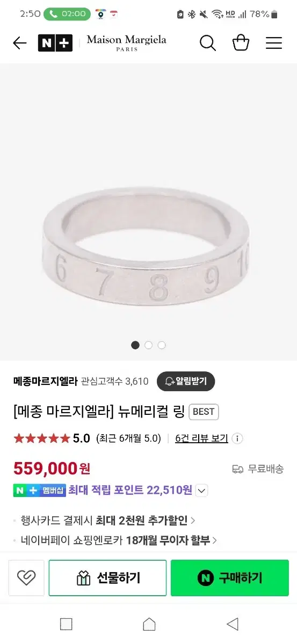The image size is (297, 644).
Task: Open search with the magnifier icon
Action: pos(208,43)
